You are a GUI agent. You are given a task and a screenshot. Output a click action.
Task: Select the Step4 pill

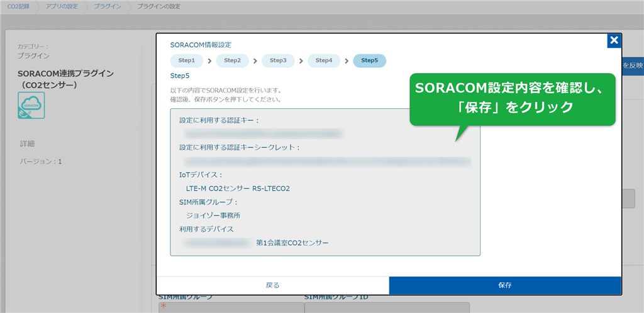324,61
